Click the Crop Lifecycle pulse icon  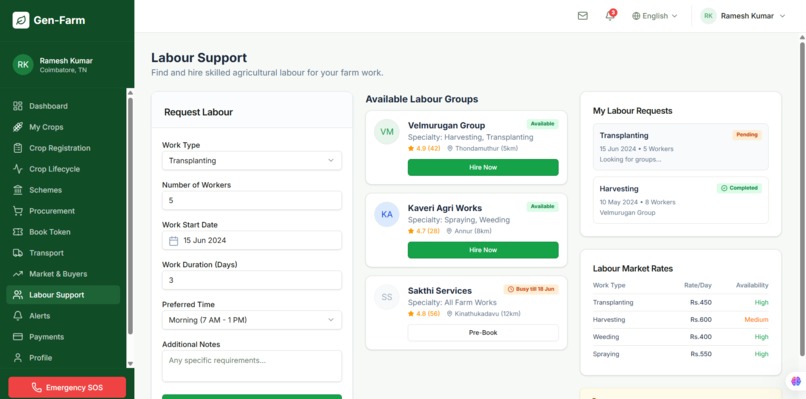coord(18,169)
